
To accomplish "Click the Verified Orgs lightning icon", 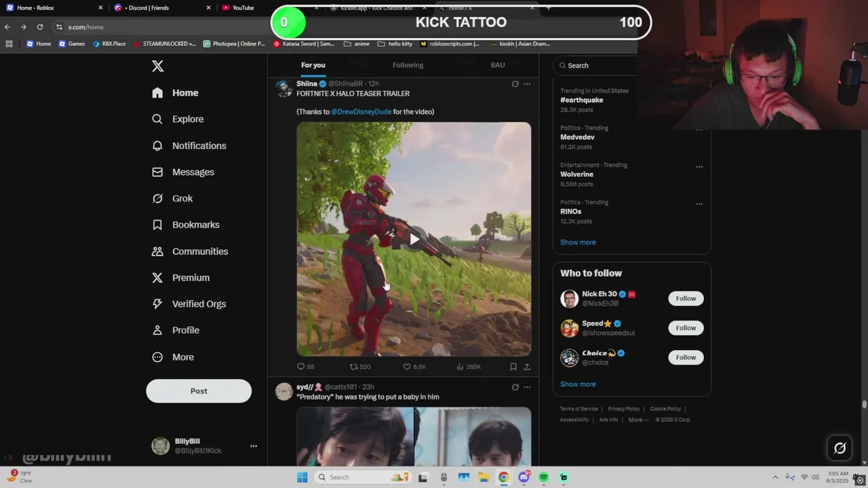I will coord(157,304).
